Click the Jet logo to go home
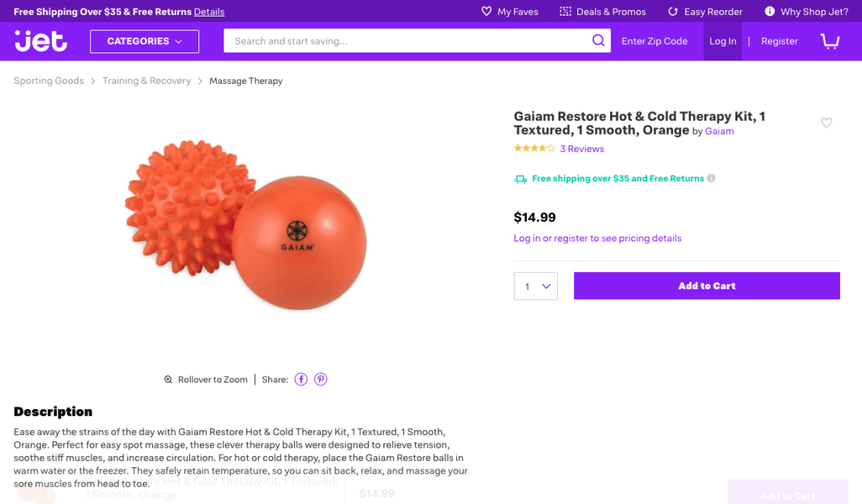 click(40, 41)
